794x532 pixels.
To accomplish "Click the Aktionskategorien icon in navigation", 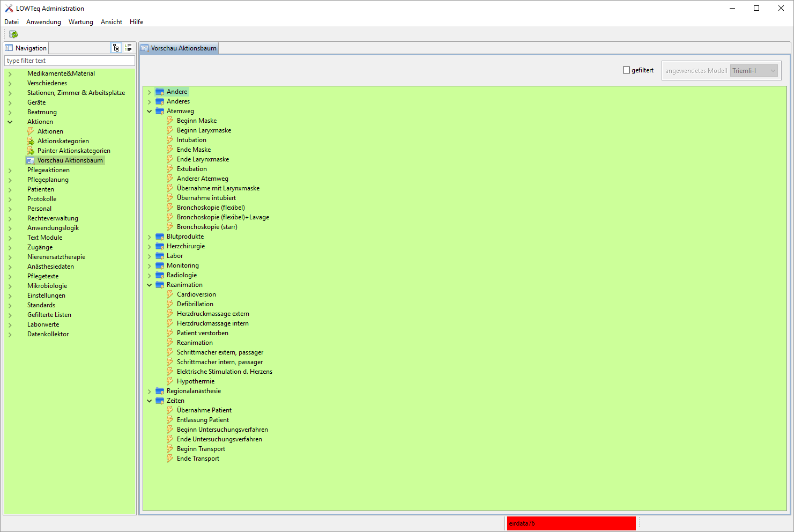I will click(x=31, y=141).
